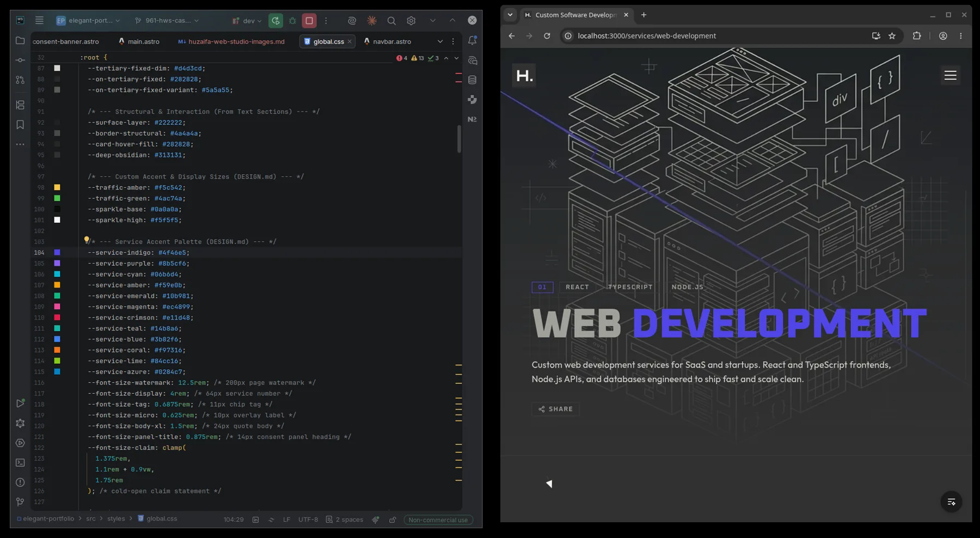This screenshot has width=980, height=538.
Task: Open the Bookmarks tool window
Action: pos(20,125)
